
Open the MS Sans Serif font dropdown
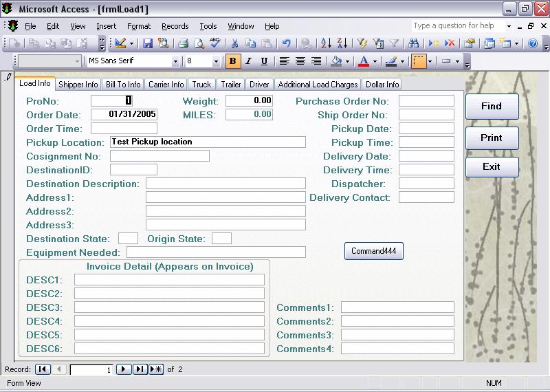click(x=176, y=61)
